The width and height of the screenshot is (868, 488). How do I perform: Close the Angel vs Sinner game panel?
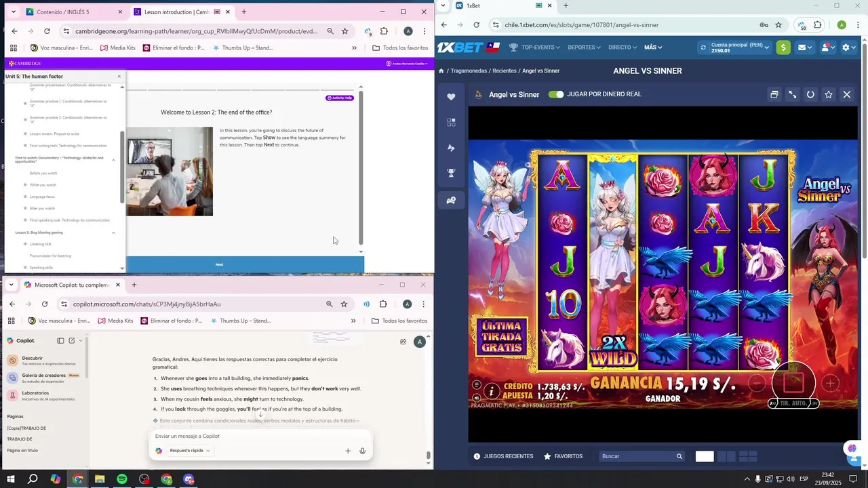coord(847,95)
